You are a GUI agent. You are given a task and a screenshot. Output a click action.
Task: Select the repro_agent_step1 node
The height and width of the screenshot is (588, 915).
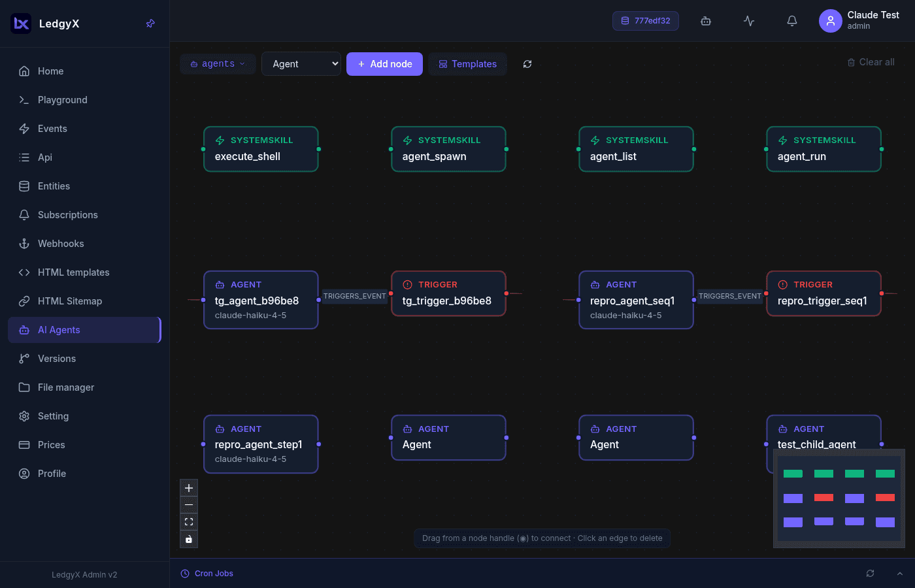coord(261,444)
